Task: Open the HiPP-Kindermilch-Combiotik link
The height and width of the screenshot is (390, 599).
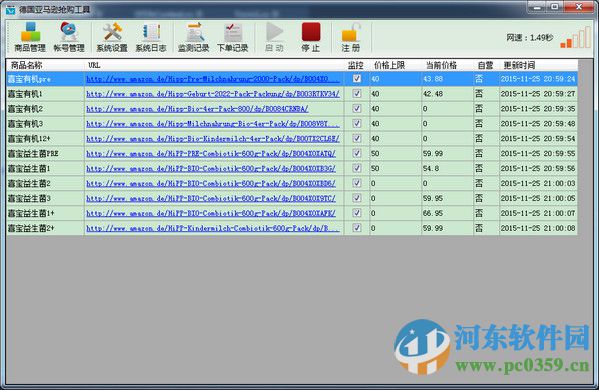Action: point(213,228)
